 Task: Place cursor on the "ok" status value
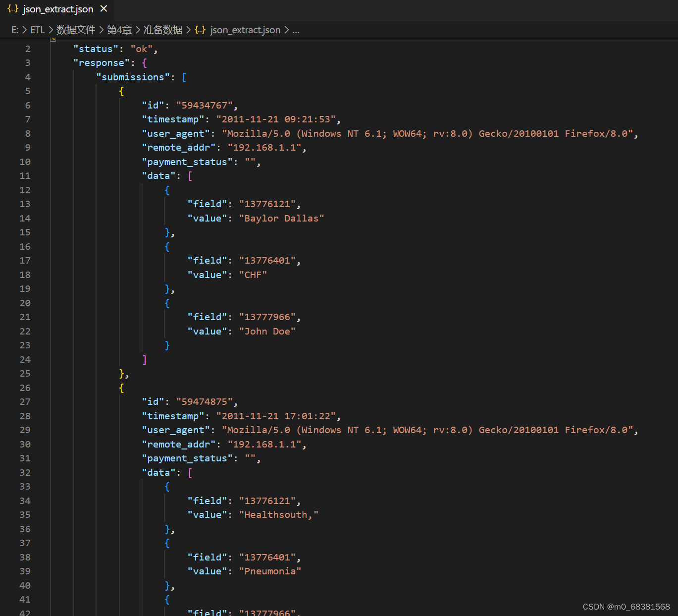coord(142,48)
